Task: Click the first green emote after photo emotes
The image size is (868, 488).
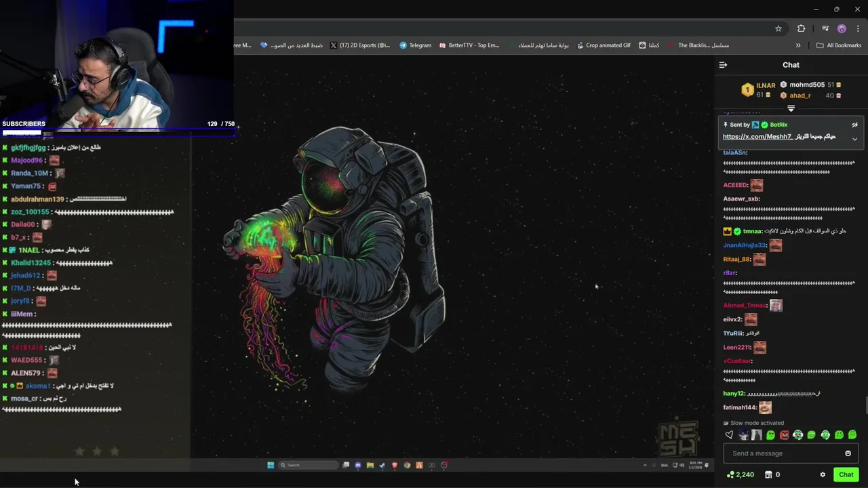Action: click(770, 435)
